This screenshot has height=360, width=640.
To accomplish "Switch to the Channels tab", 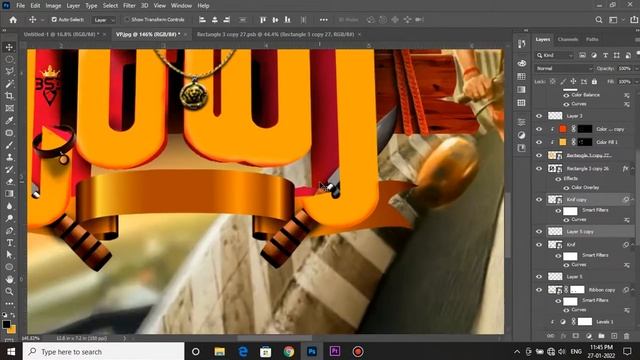I will (568, 39).
